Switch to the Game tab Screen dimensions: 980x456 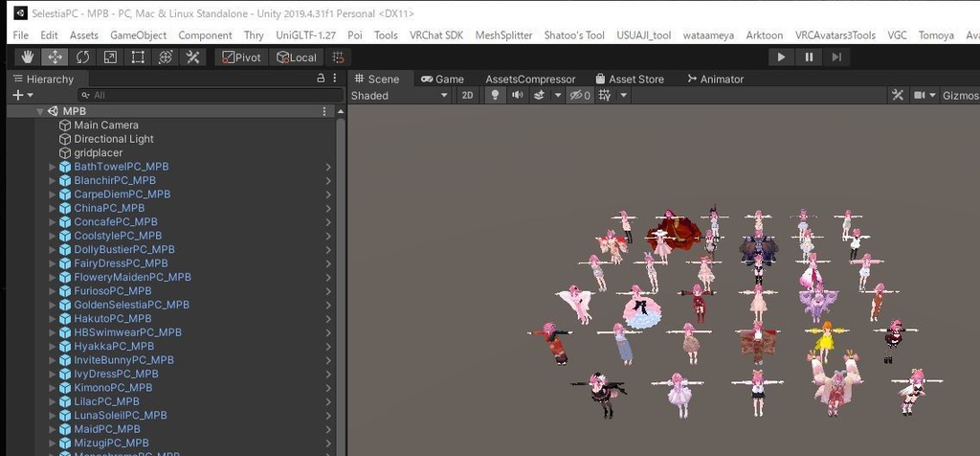(x=442, y=79)
